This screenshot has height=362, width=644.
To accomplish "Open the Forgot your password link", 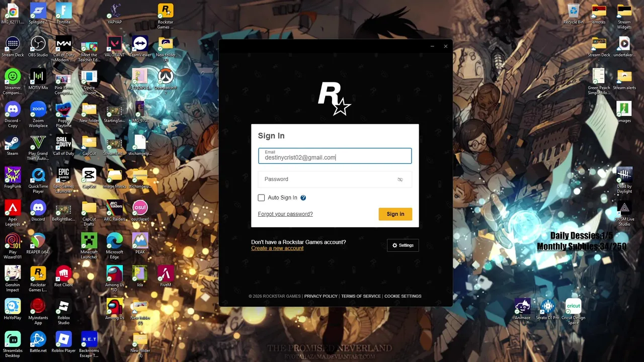I will tap(285, 214).
